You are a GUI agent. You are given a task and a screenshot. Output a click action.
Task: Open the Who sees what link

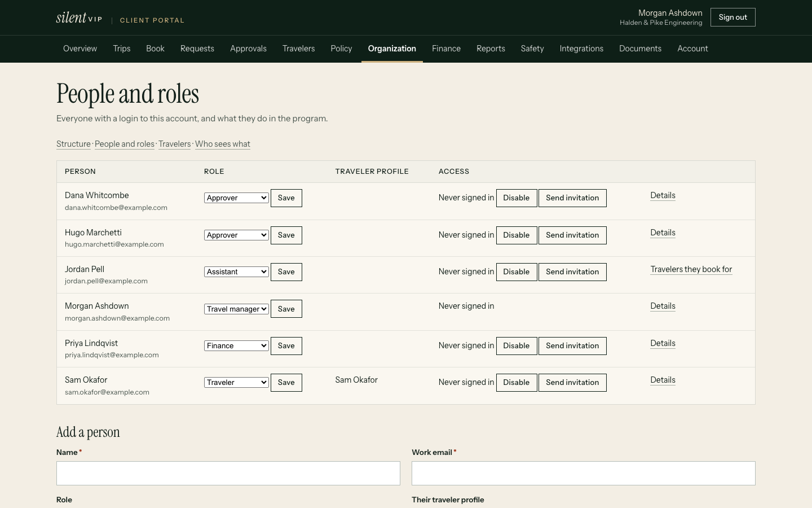coord(223,144)
